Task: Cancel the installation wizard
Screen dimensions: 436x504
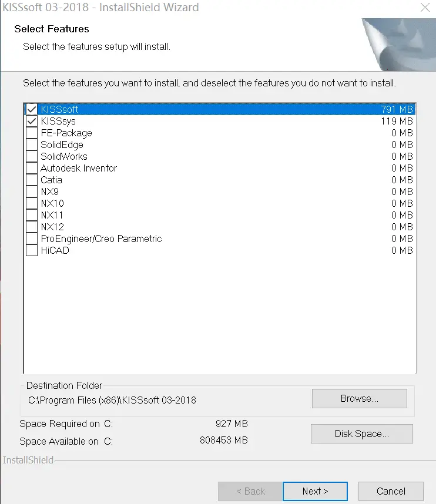Action: click(x=391, y=491)
